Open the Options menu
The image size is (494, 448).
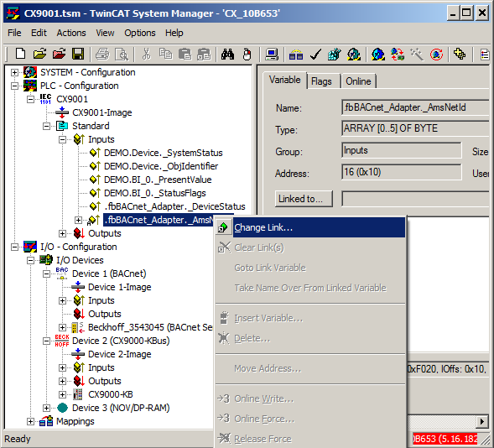(x=140, y=33)
